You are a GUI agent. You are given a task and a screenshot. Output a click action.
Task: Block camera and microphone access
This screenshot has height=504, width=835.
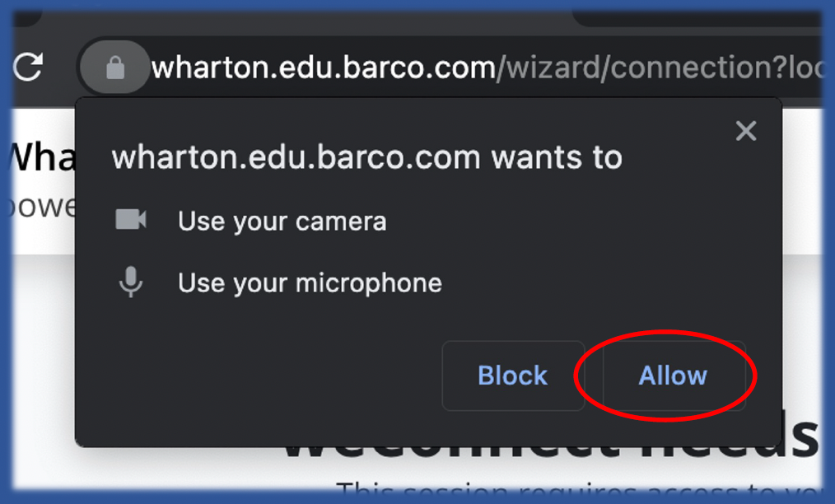[x=513, y=376]
